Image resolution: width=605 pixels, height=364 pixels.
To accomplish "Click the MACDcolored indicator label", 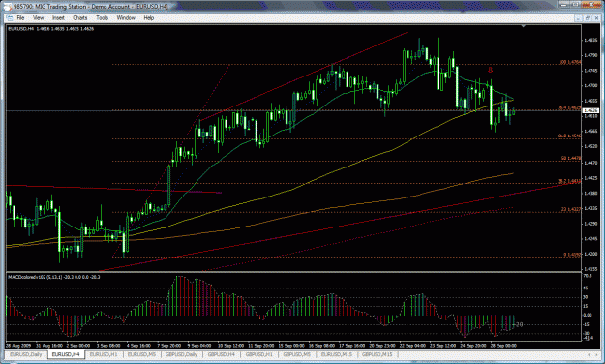I will tap(54, 277).
